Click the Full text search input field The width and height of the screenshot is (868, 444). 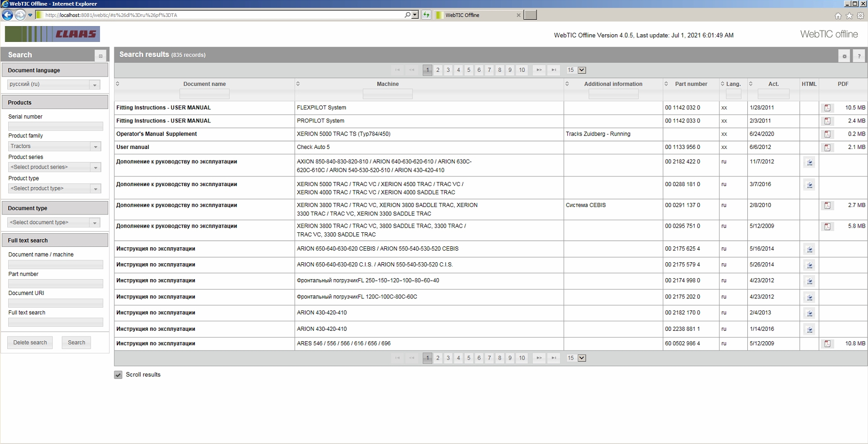(x=55, y=323)
